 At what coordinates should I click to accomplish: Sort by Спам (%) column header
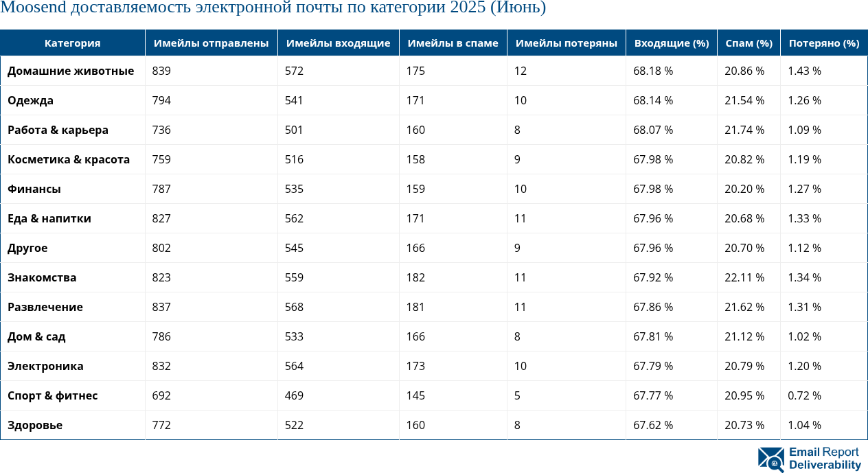tap(749, 43)
